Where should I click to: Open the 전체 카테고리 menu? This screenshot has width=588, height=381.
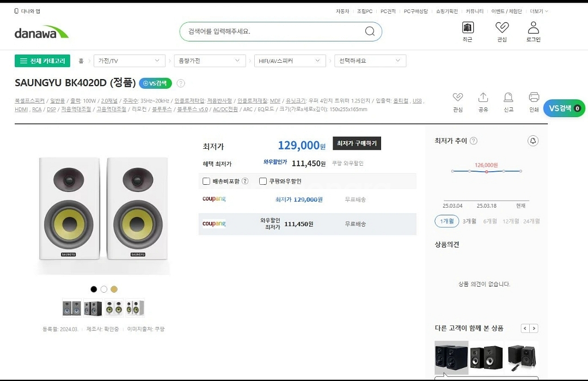click(x=42, y=61)
